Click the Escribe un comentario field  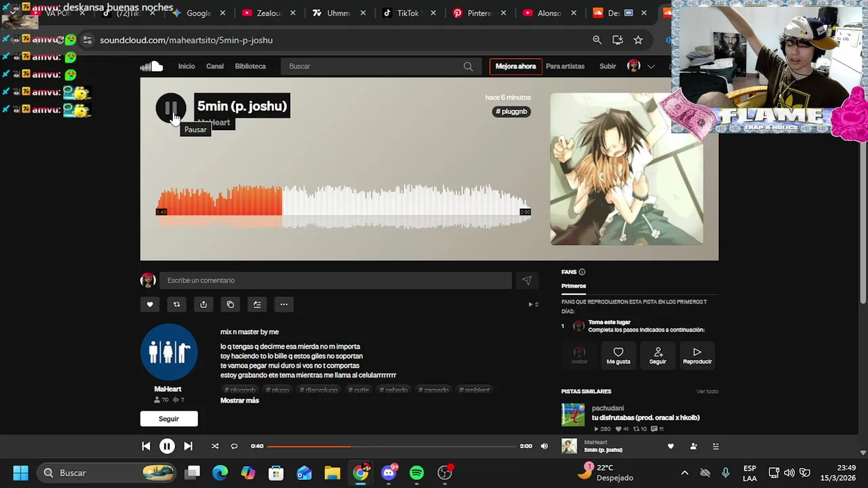pyautogui.click(x=335, y=281)
